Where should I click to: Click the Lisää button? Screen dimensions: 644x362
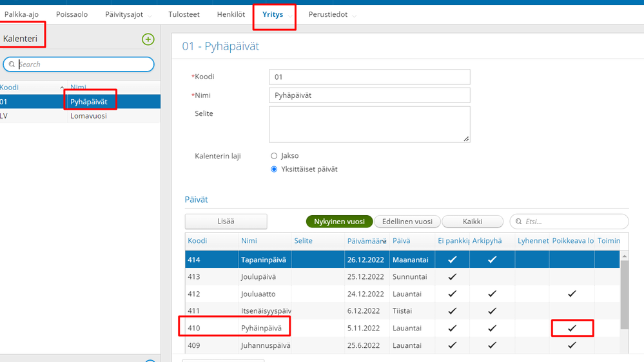coord(226,221)
